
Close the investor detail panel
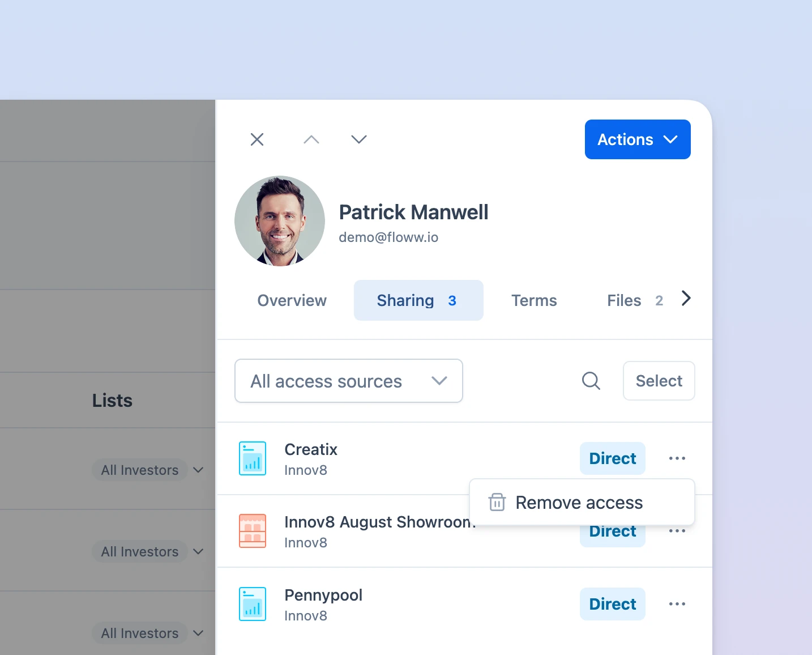pyautogui.click(x=257, y=139)
